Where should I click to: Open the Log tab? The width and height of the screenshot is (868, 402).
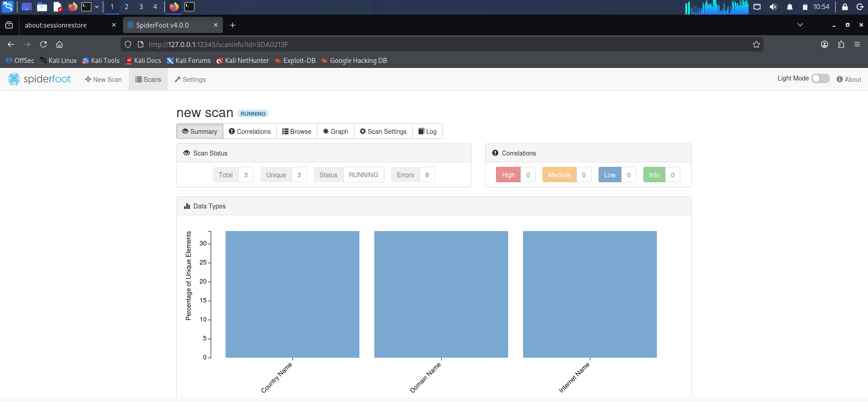(x=427, y=132)
